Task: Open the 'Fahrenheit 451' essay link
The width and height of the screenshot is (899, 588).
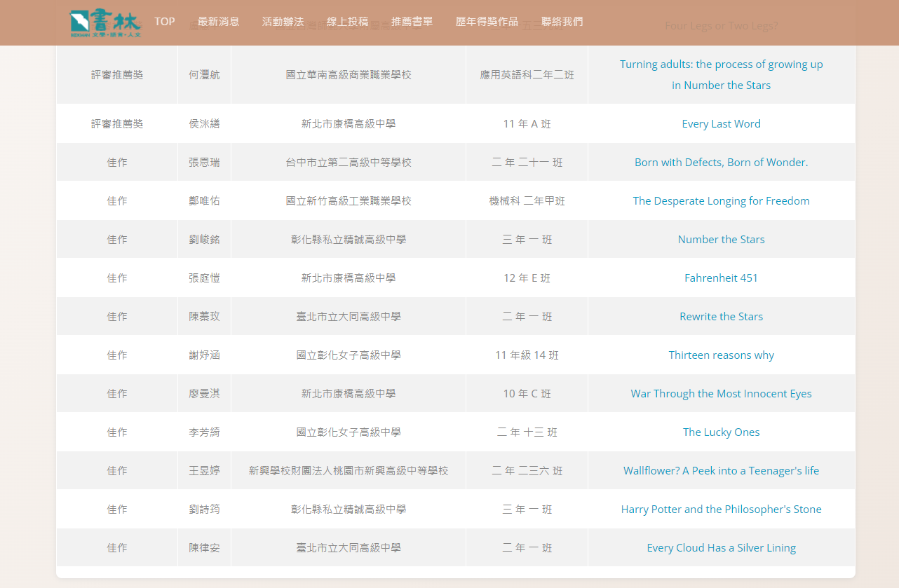Action: click(722, 278)
